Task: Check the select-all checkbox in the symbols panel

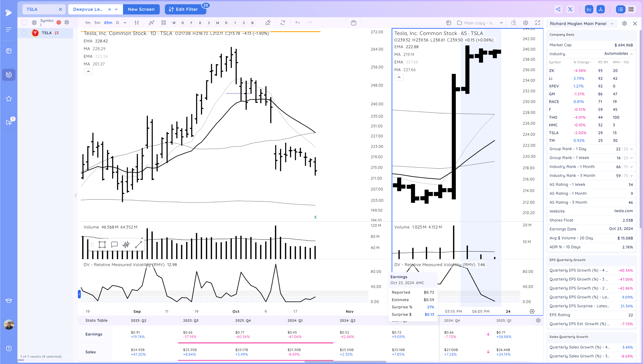Action: tap(24, 22)
